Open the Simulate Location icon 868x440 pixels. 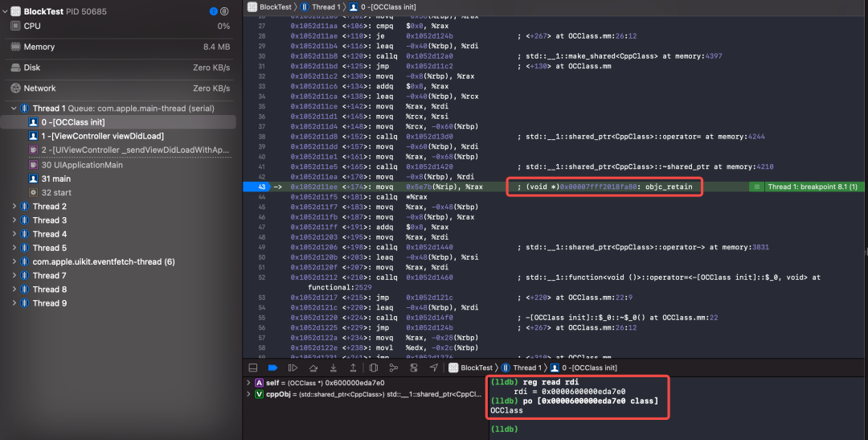pos(434,368)
